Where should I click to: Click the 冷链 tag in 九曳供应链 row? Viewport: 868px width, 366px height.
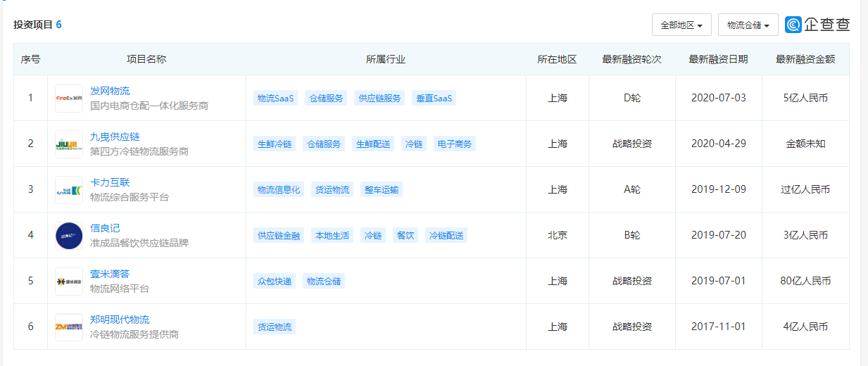point(414,144)
